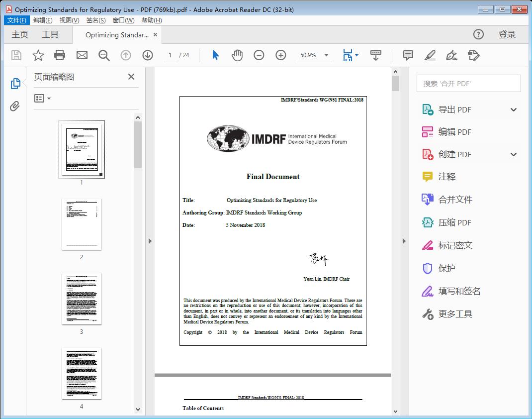The width and height of the screenshot is (532, 419).
Task: Go to next page down arrow
Action: 148,55
